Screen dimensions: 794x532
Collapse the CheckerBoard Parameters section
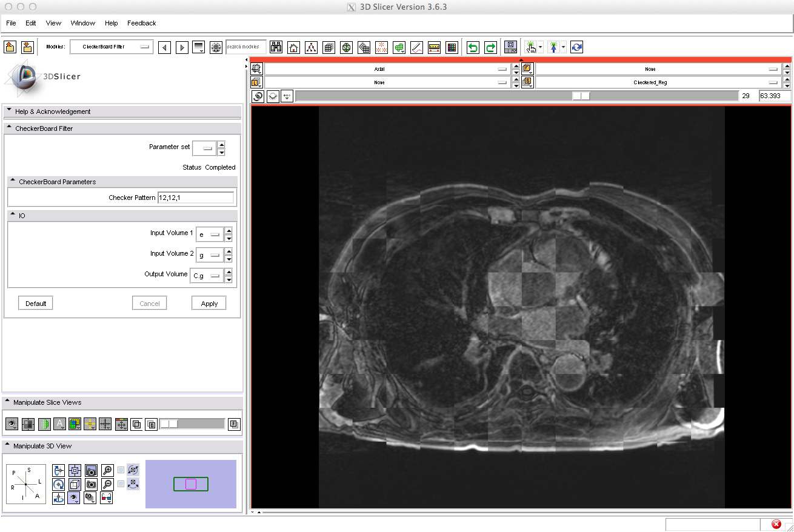pos(12,181)
